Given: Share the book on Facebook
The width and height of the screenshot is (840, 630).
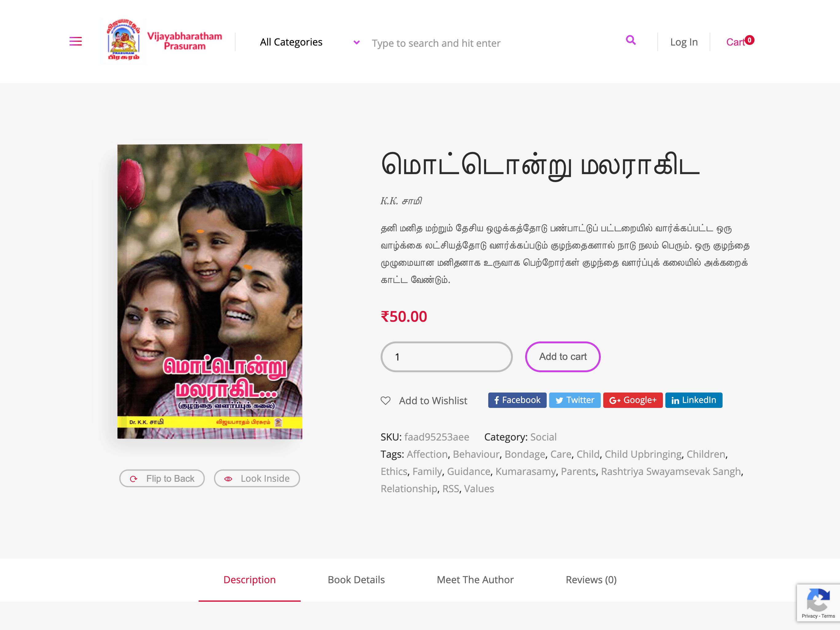Looking at the screenshot, I should click(x=517, y=400).
